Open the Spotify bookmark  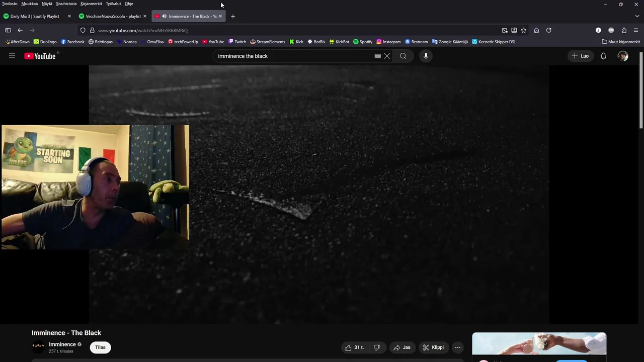coord(363,42)
